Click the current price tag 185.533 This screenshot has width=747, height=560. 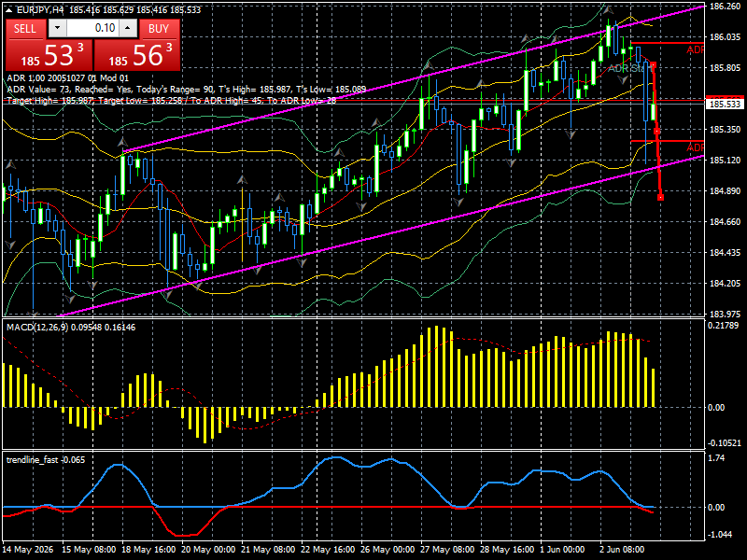[726, 104]
